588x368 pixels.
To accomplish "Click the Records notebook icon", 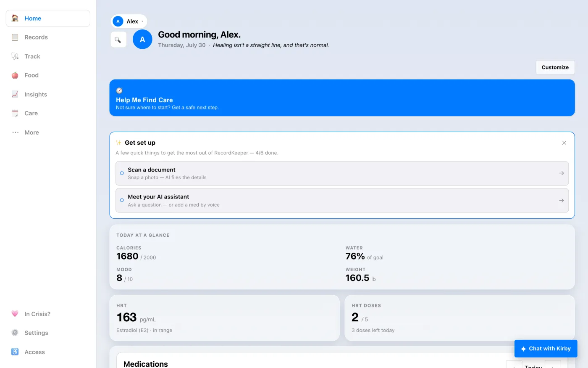I will (15, 37).
